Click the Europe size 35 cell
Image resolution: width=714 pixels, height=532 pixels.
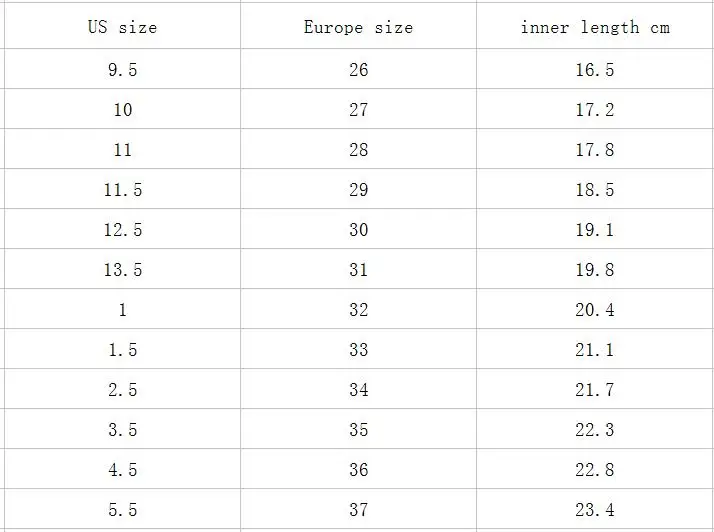point(358,429)
